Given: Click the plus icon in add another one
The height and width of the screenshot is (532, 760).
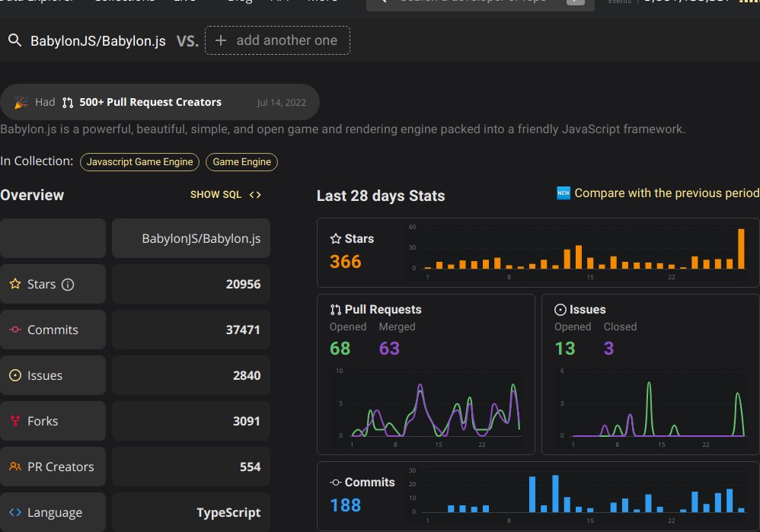Looking at the screenshot, I should click(221, 40).
